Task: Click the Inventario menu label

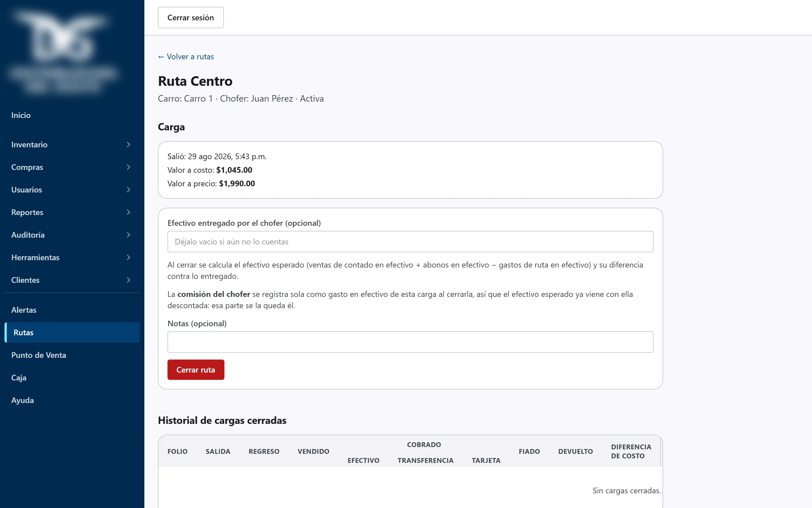Action: (29, 144)
